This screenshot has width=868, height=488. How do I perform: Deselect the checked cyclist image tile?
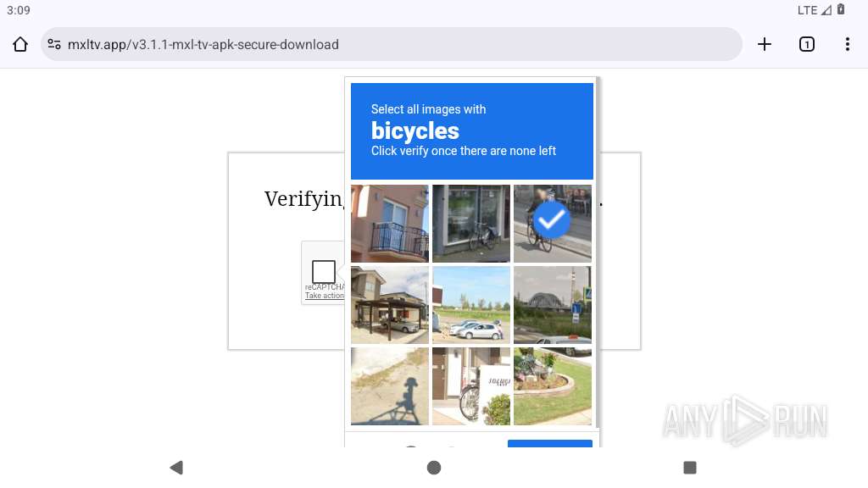coord(553,224)
